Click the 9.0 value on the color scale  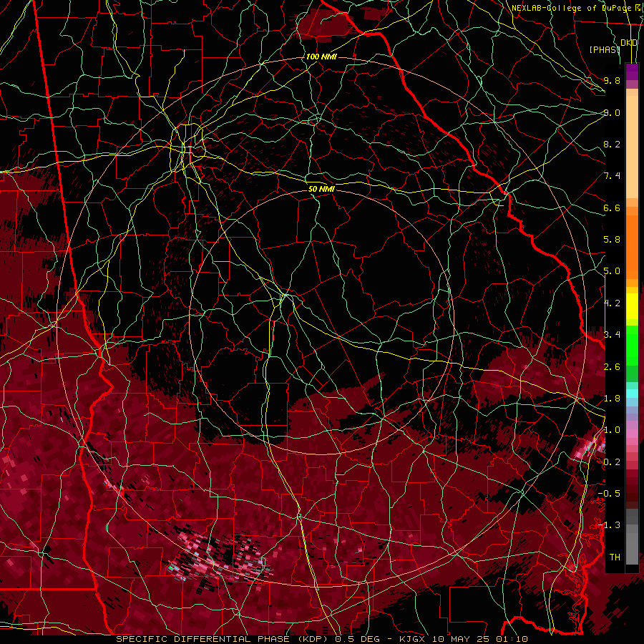click(x=612, y=112)
